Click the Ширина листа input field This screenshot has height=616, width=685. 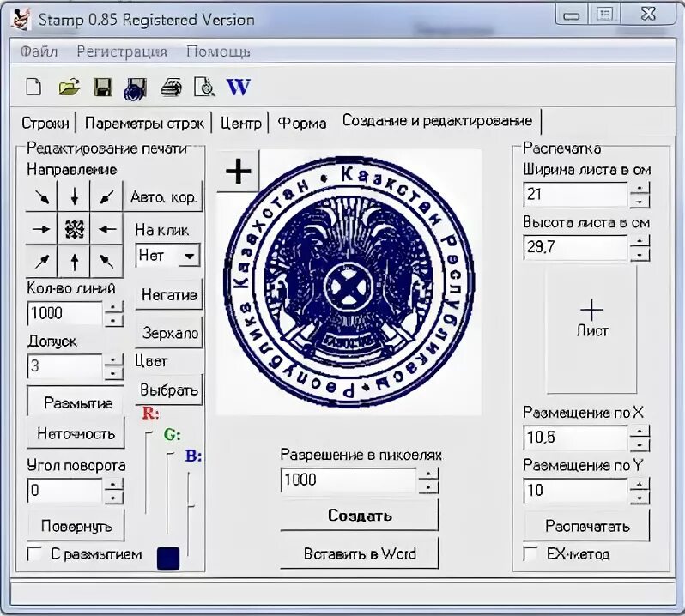click(x=576, y=194)
